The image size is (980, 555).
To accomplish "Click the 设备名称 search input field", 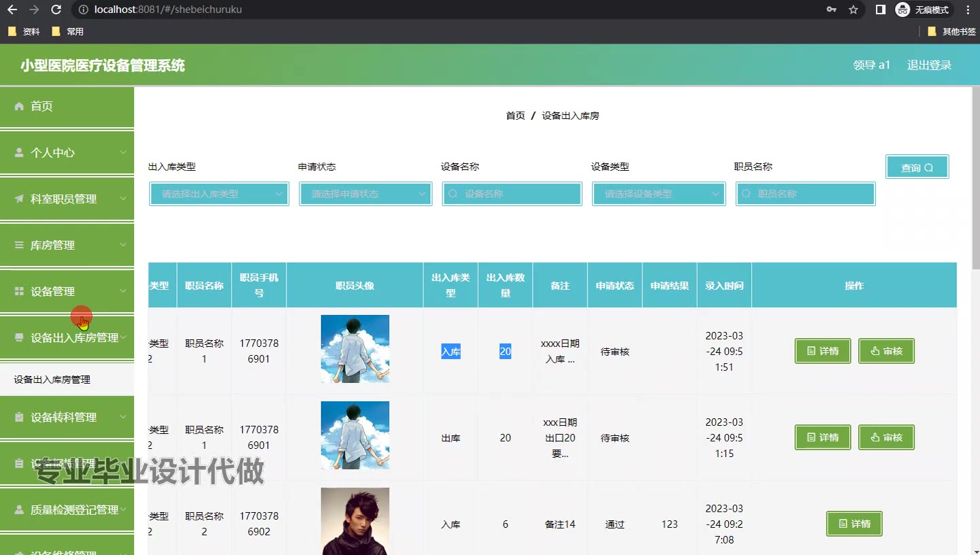I will (x=512, y=194).
